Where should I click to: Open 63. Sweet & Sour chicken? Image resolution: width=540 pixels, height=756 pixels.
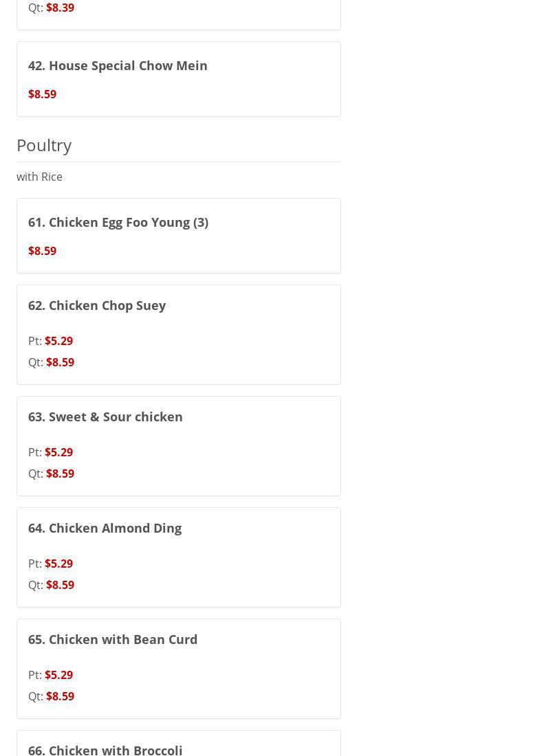pos(105,416)
